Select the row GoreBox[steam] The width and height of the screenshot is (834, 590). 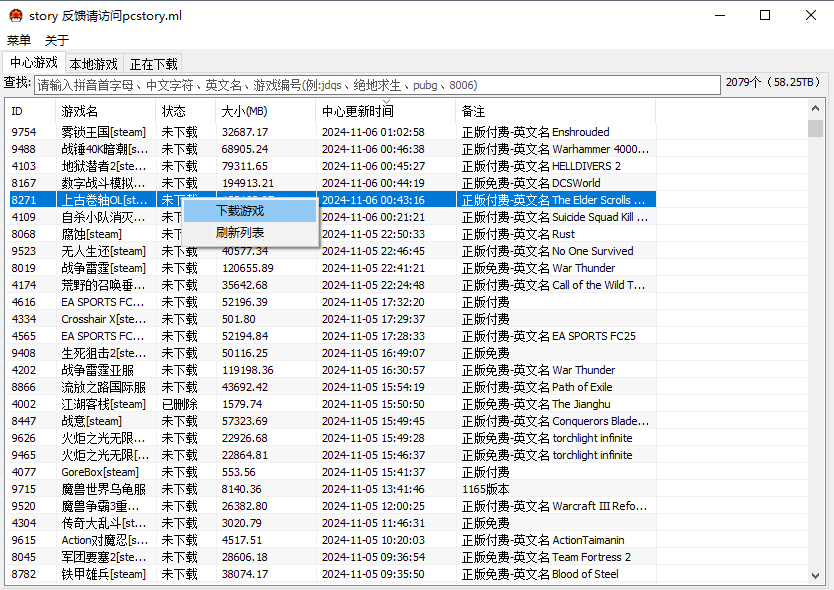(332, 472)
